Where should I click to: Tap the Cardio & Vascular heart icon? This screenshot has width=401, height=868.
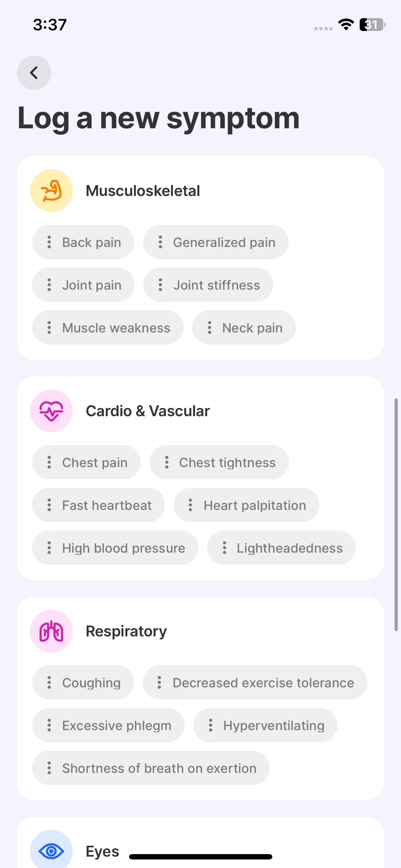(51, 411)
